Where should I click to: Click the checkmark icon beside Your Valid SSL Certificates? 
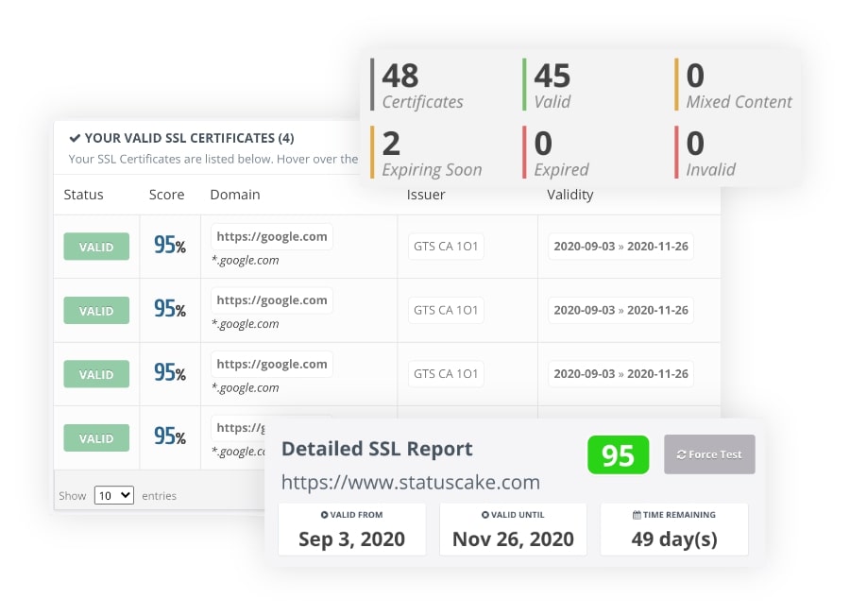tap(75, 138)
